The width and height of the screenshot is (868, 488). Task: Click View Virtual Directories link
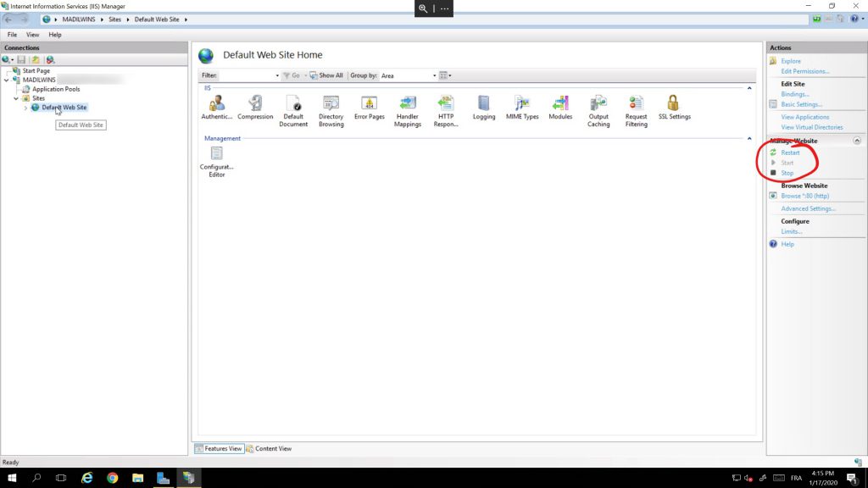coord(811,127)
